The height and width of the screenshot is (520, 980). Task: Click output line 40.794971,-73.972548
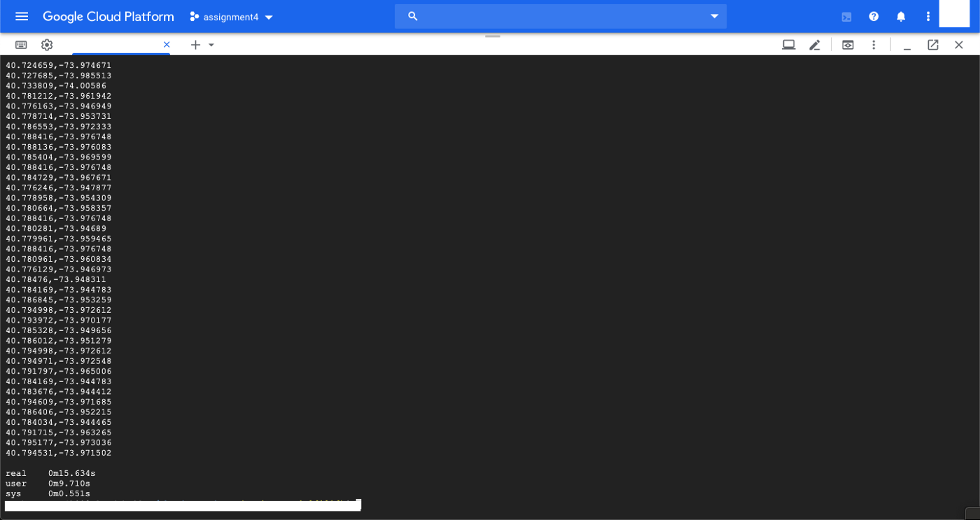(59, 361)
